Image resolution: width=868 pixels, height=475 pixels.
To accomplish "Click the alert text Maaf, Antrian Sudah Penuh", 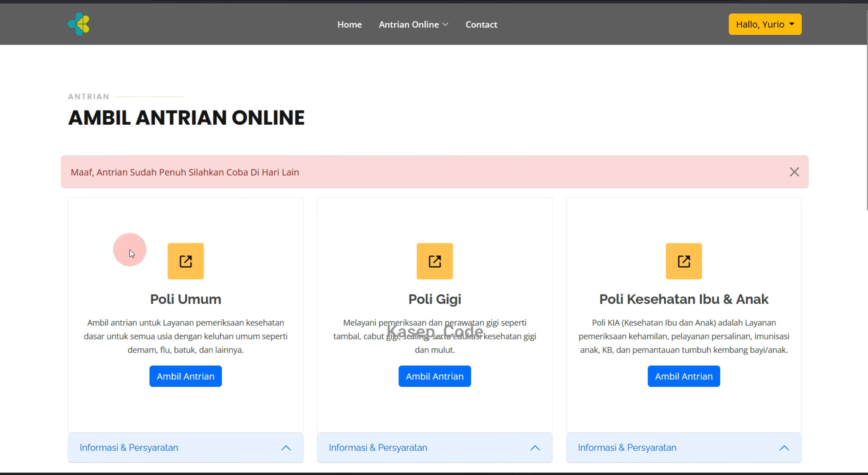I will [185, 172].
